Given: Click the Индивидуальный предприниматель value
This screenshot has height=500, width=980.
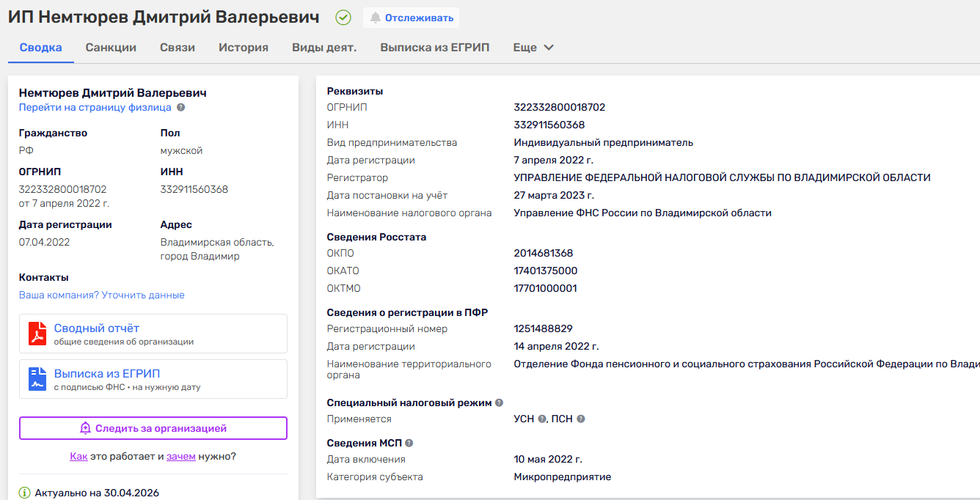Looking at the screenshot, I should point(604,143).
